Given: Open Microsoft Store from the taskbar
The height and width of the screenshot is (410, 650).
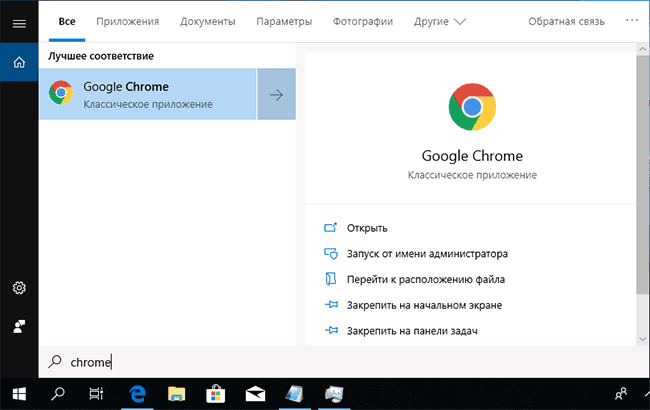Looking at the screenshot, I should pyautogui.click(x=216, y=394).
